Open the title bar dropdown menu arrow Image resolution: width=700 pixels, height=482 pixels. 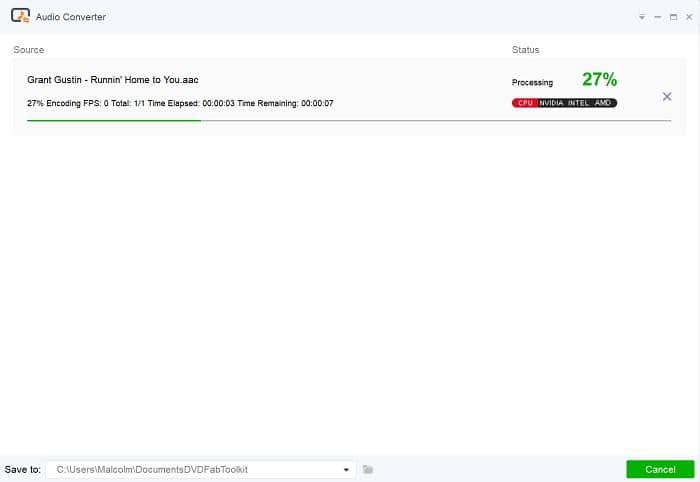(x=642, y=17)
